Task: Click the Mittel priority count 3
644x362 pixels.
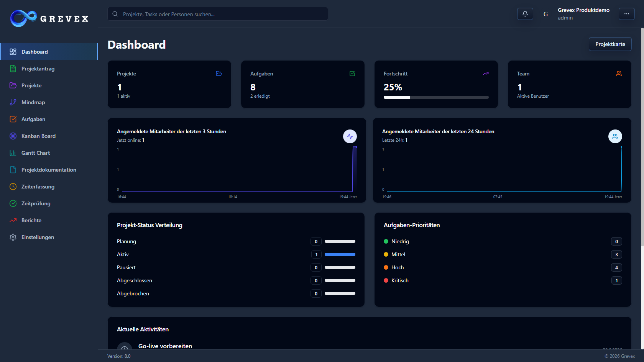Action: coord(617,254)
